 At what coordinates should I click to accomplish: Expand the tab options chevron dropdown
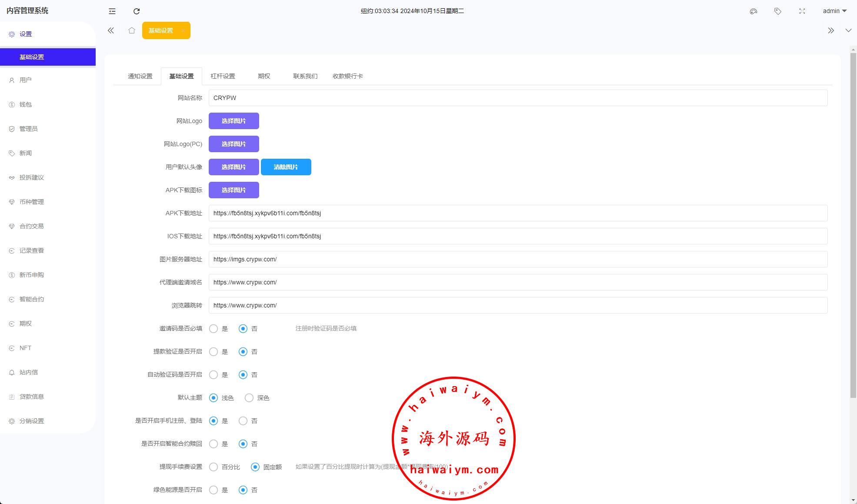click(848, 30)
